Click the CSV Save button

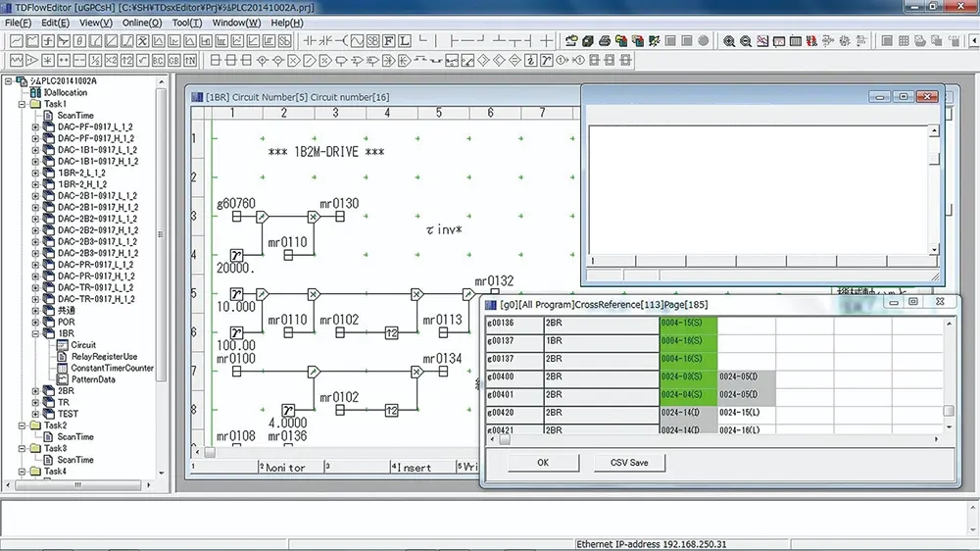tap(629, 463)
